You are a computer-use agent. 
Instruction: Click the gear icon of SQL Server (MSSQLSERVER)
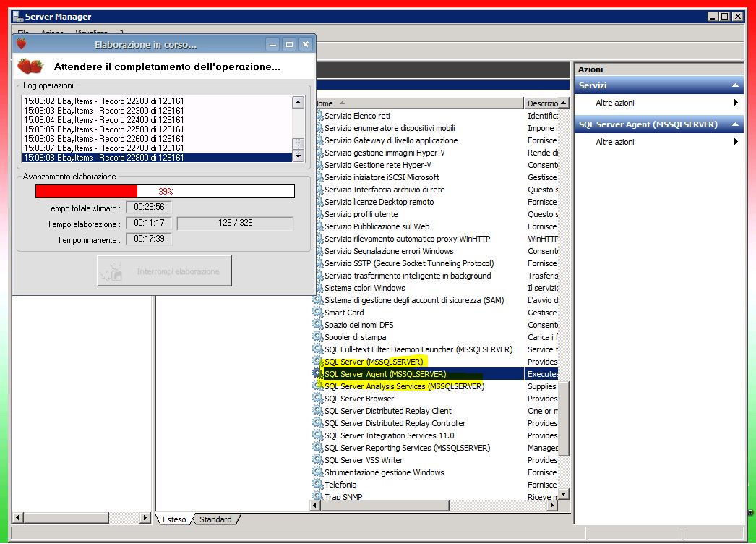click(317, 362)
